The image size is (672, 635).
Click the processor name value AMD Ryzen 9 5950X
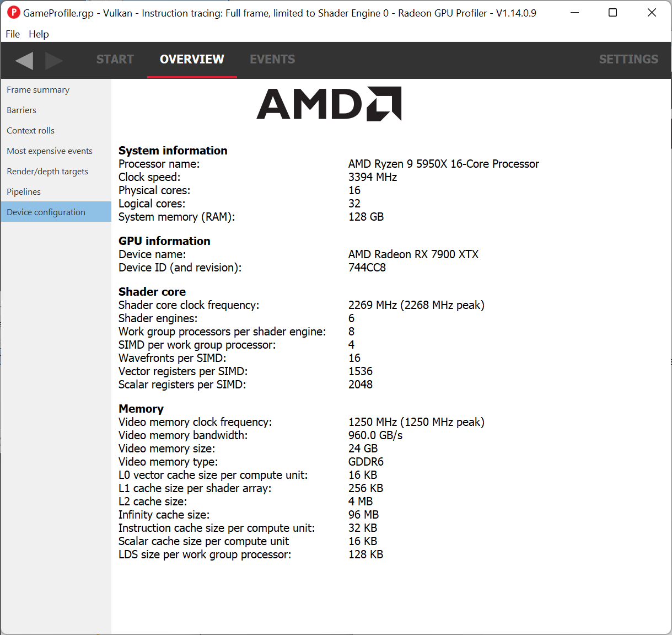pyautogui.click(x=444, y=164)
